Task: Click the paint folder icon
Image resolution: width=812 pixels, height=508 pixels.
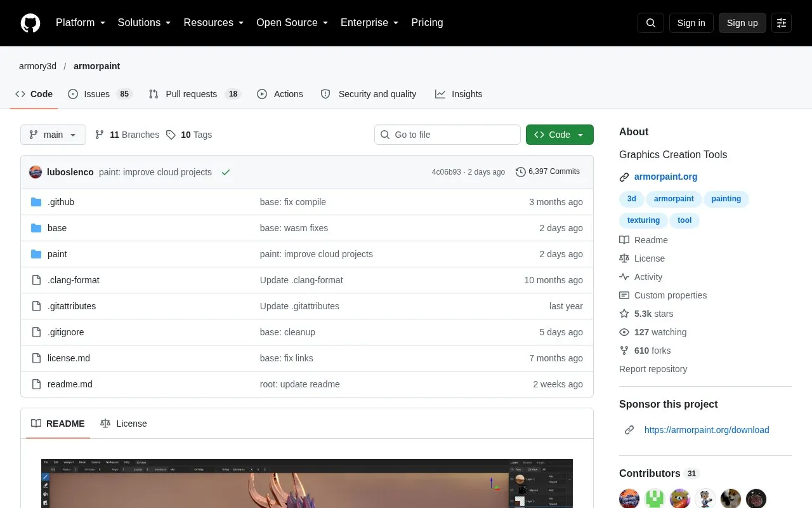Action: (x=36, y=254)
